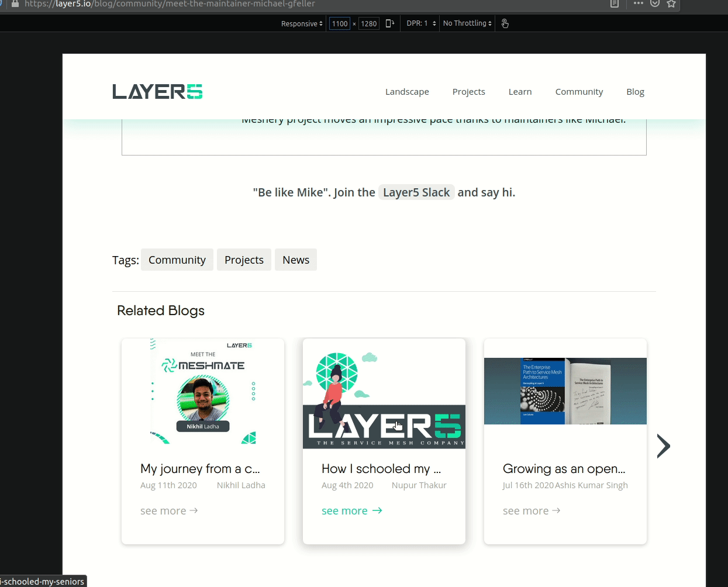Open the Landscape menu item
Image resolution: width=728 pixels, height=587 pixels.
(x=407, y=92)
